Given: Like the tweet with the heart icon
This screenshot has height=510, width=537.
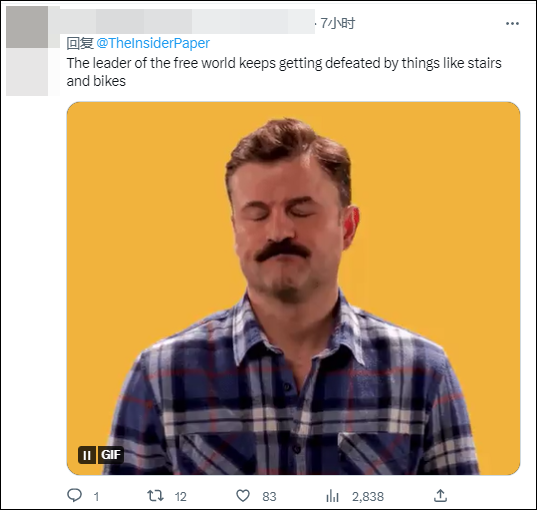Looking at the screenshot, I should 243,496.
